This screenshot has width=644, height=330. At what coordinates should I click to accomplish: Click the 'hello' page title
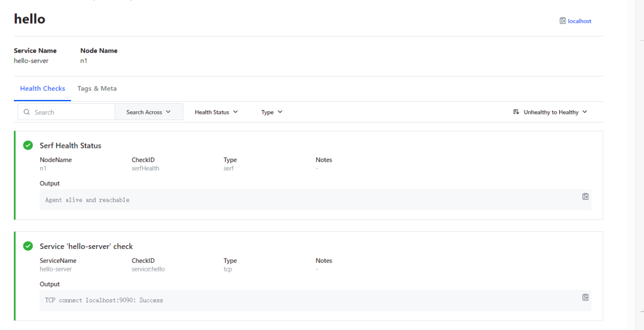[30, 19]
